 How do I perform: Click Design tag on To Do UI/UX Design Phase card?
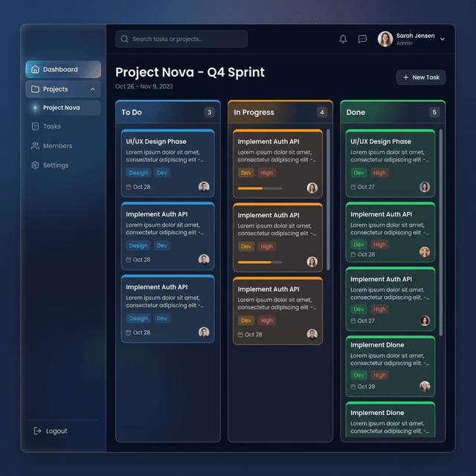(x=138, y=173)
